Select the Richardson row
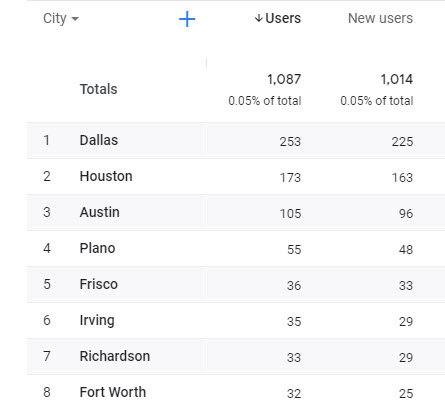This screenshot has height=404, width=445. pos(236,356)
